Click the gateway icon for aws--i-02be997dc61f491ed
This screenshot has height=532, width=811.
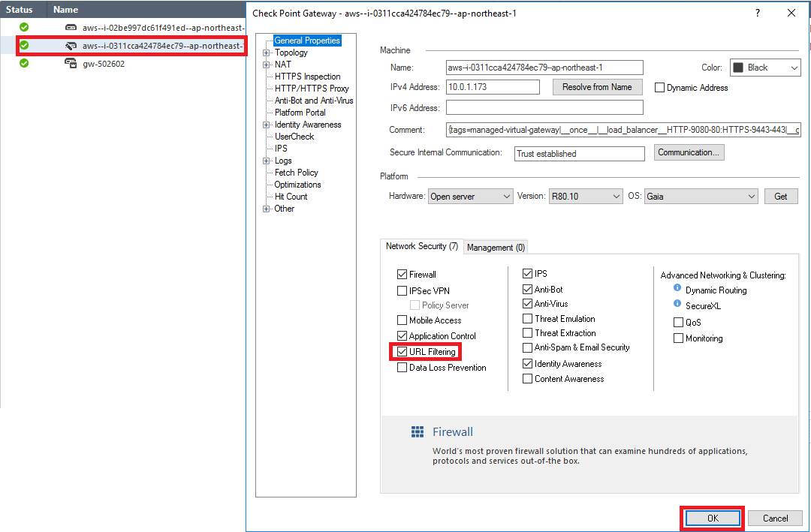click(71, 28)
